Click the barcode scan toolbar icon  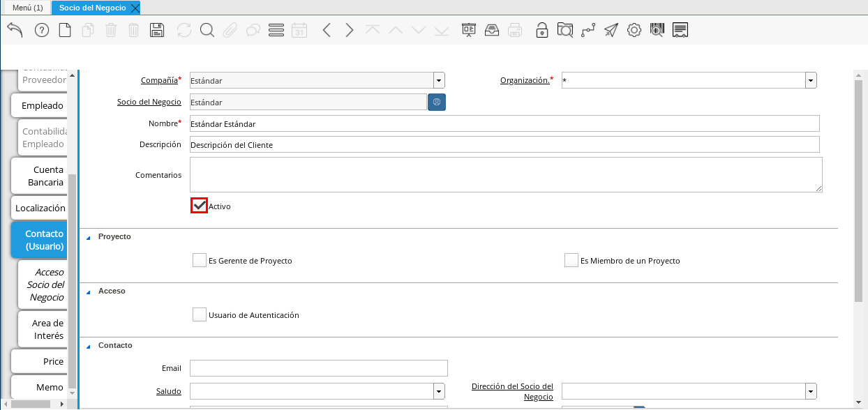click(x=657, y=30)
